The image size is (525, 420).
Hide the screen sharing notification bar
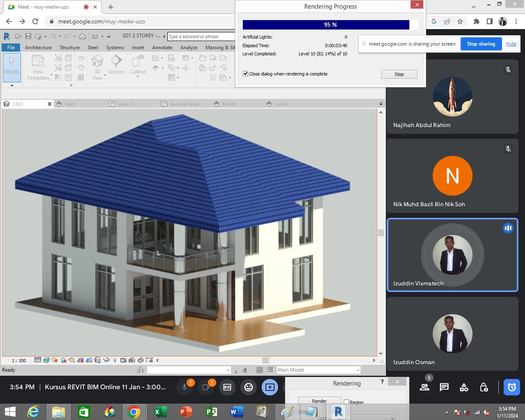pyautogui.click(x=511, y=44)
